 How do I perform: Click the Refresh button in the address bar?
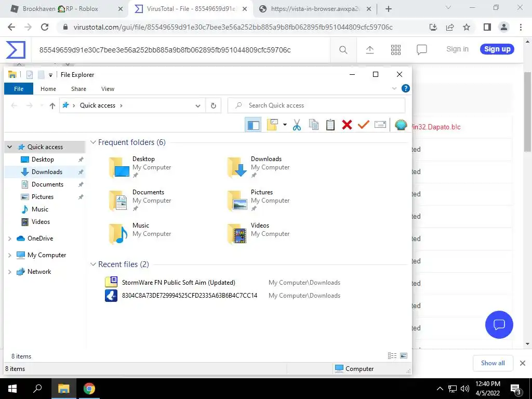coord(214,105)
